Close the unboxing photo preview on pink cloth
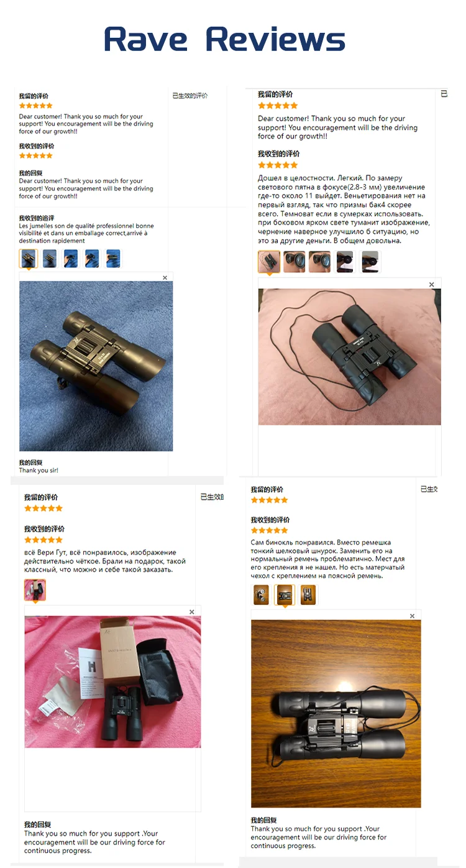Screen dimensions: 466x868 192,612
